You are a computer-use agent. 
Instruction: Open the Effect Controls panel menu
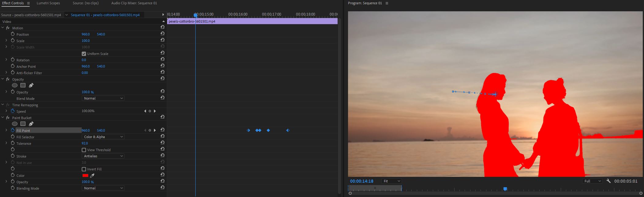28,3
